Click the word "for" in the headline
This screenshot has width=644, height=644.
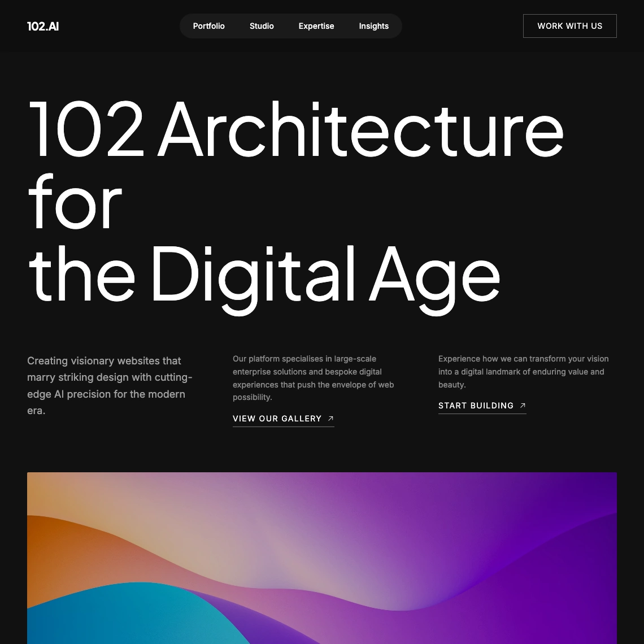[x=75, y=202]
